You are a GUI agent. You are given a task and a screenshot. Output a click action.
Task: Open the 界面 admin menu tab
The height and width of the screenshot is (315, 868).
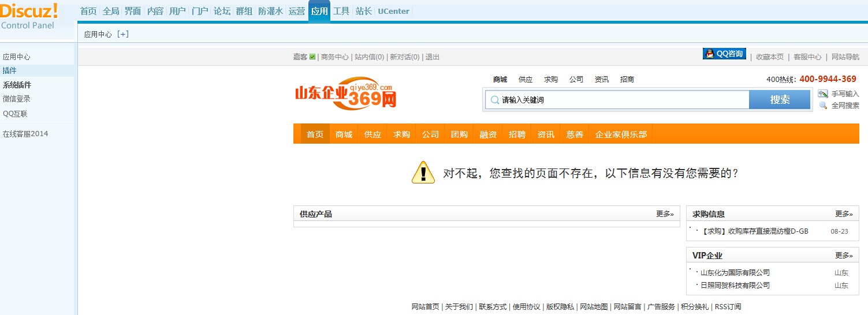pyautogui.click(x=133, y=11)
